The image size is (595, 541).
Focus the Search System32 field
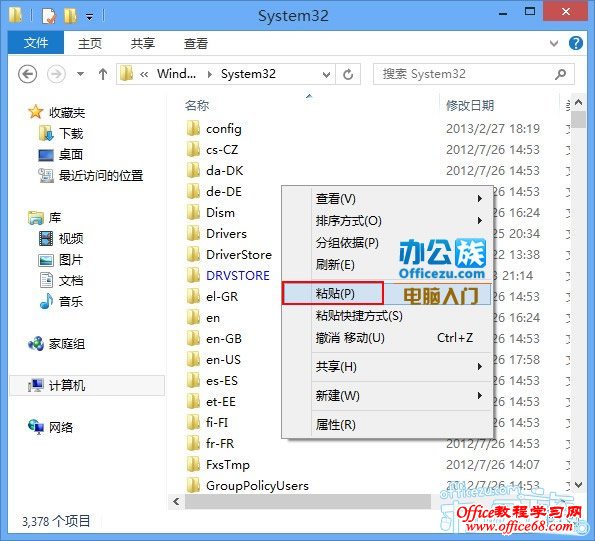pos(474,74)
